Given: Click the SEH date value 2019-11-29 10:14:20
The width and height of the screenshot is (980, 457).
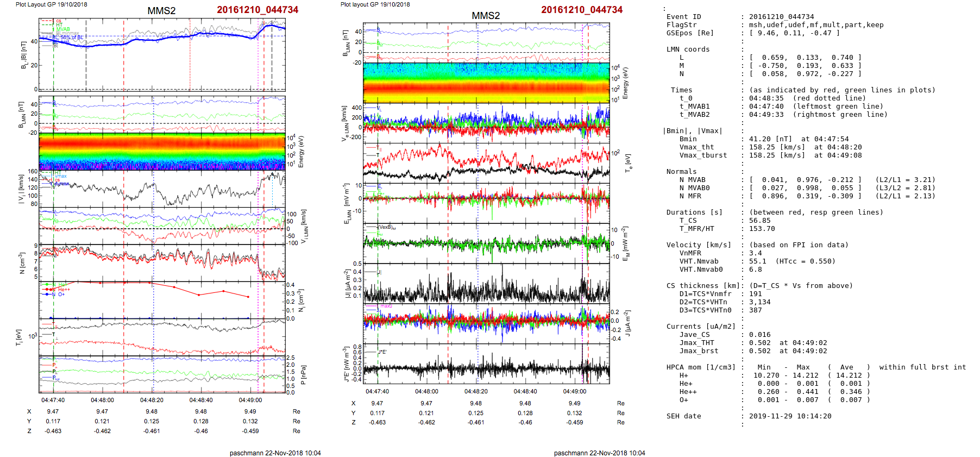Looking at the screenshot, I should [x=790, y=416].
